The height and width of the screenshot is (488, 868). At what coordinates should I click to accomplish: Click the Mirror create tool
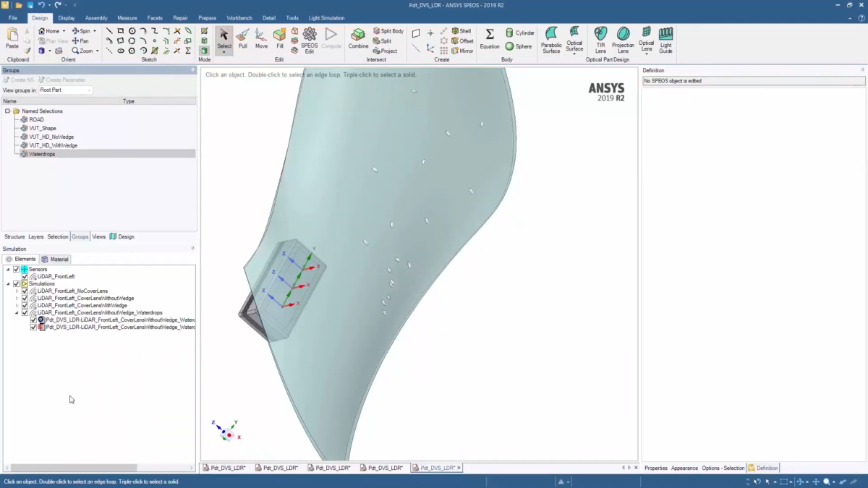coord(462,51)
